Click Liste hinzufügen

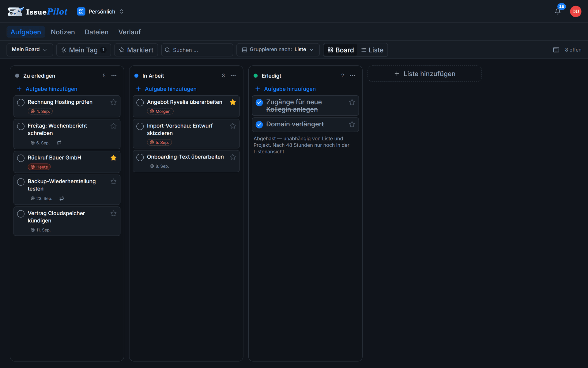[424, 74]
